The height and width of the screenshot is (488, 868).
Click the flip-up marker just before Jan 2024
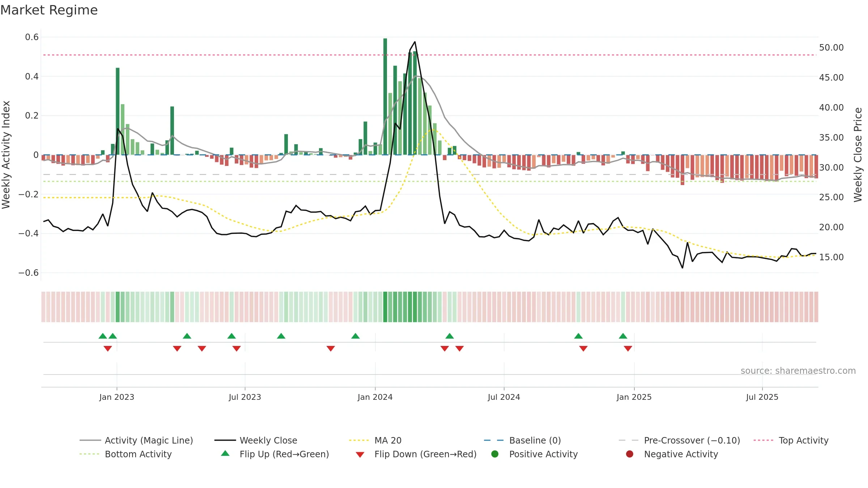(x=356, y=336)
